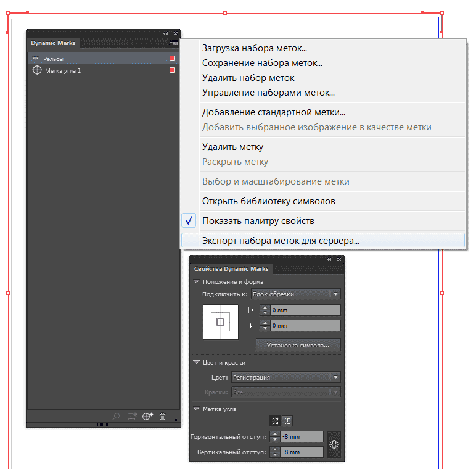Choose Открыть библиотеку символов
The height and width of the screenshot is (469, 476).
point(322,201)
